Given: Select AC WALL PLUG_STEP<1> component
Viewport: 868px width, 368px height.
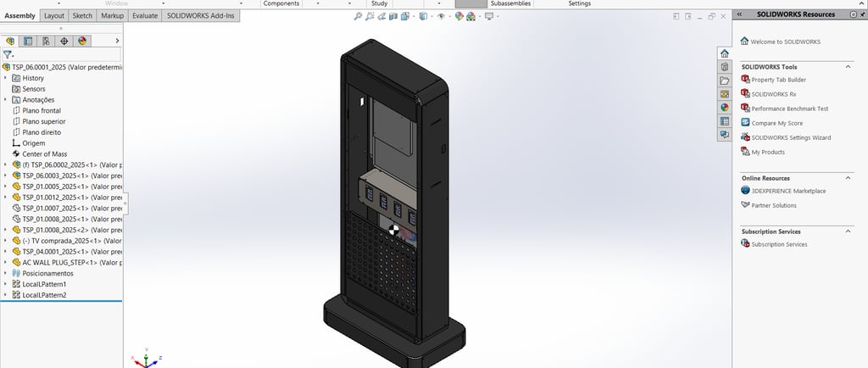Looking at the screenshot, I should pos(71,262).
